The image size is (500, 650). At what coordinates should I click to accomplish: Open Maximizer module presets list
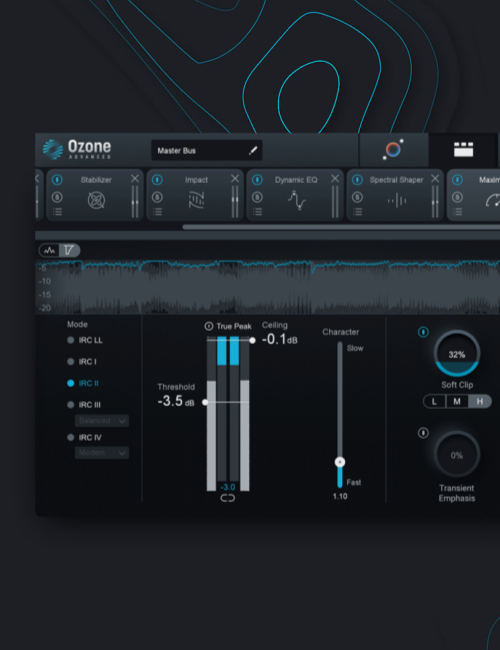457,212
